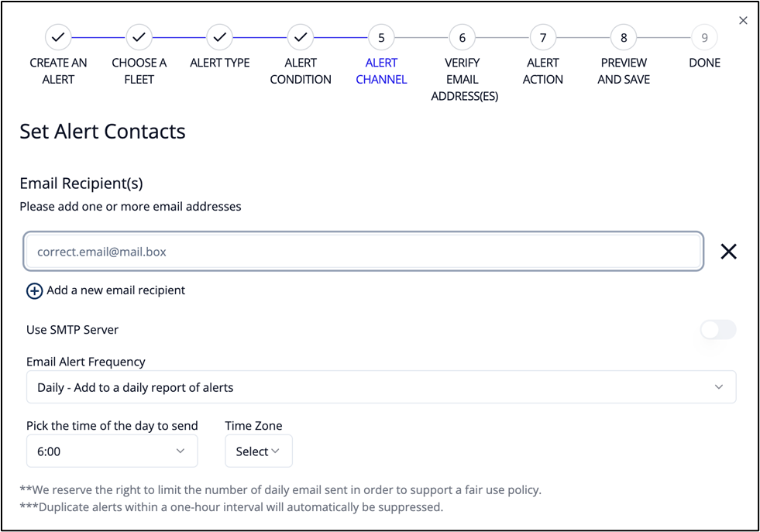Open the Email Alert Frequency dropdown
Viewport: 760px width, 532px height.
click(381, 387)
